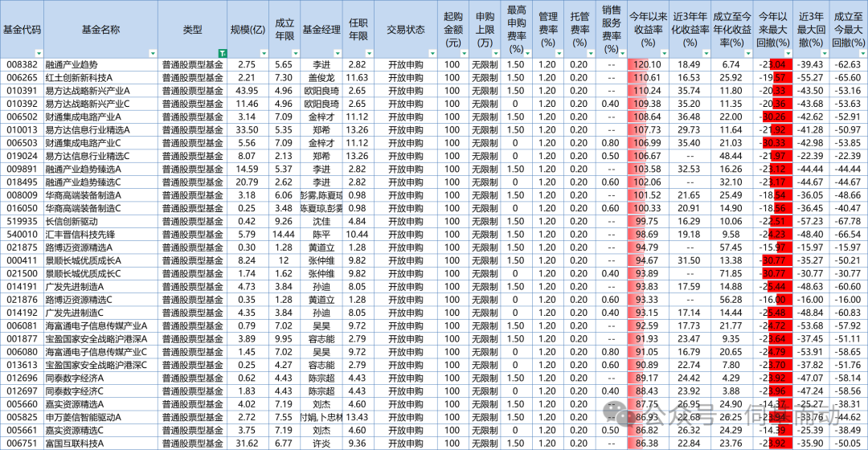The height and width of the screenshot is (450, 868).
Task: Select the fund name 同泰数字经济A
Action: click(x=74, y=378)
